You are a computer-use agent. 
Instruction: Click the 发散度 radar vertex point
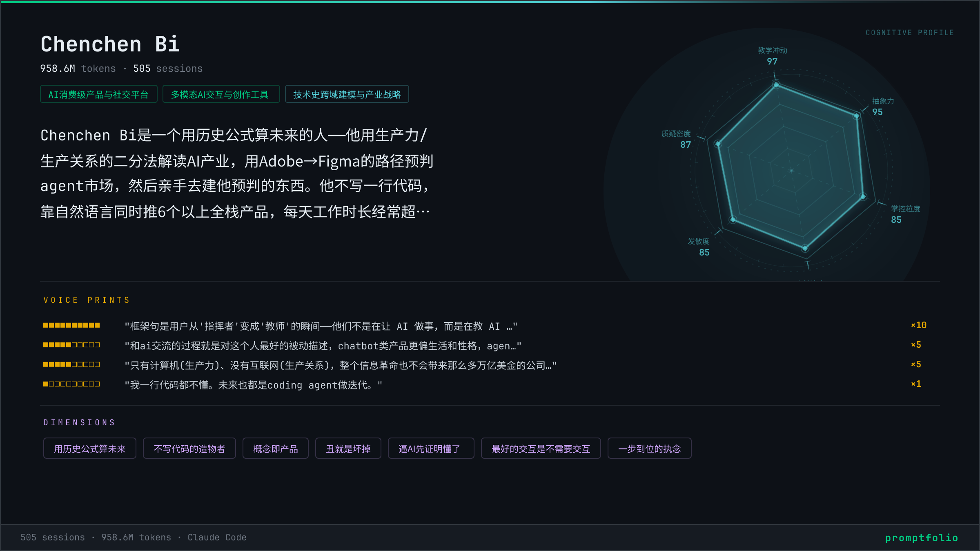[733, 220]
